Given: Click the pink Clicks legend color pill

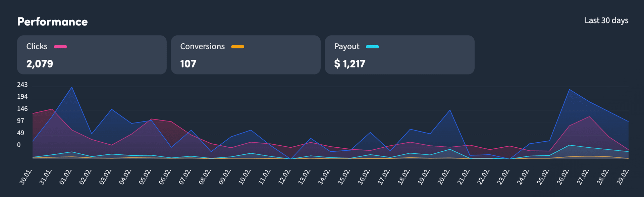Looking at the screenshot, I should point(60,47).
